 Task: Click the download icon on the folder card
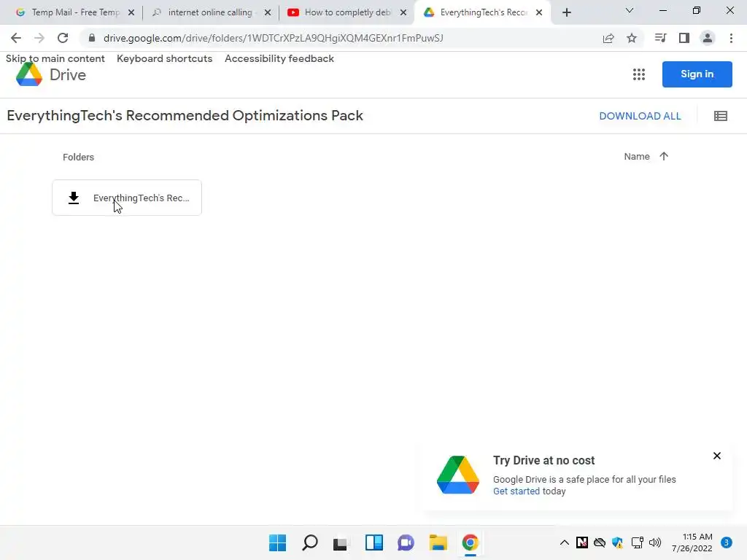coord(74,198)
